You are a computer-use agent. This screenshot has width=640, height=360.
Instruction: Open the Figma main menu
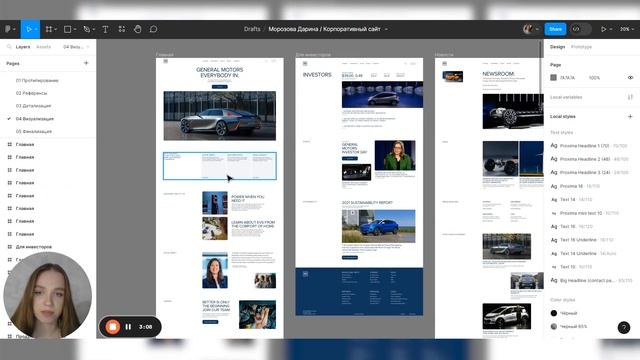(8, 29)
